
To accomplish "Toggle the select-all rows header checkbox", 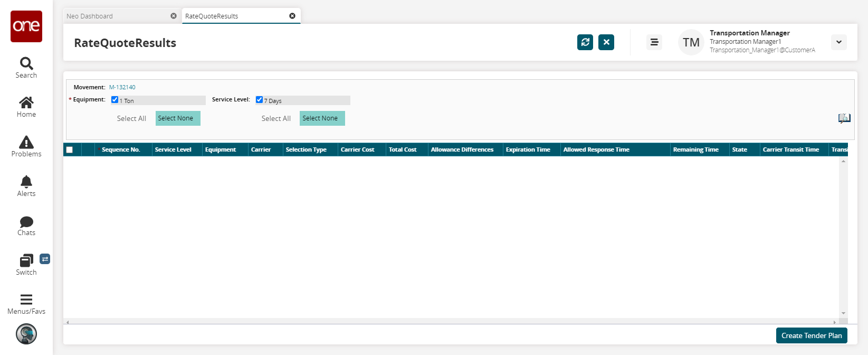I will click(70, 150).
